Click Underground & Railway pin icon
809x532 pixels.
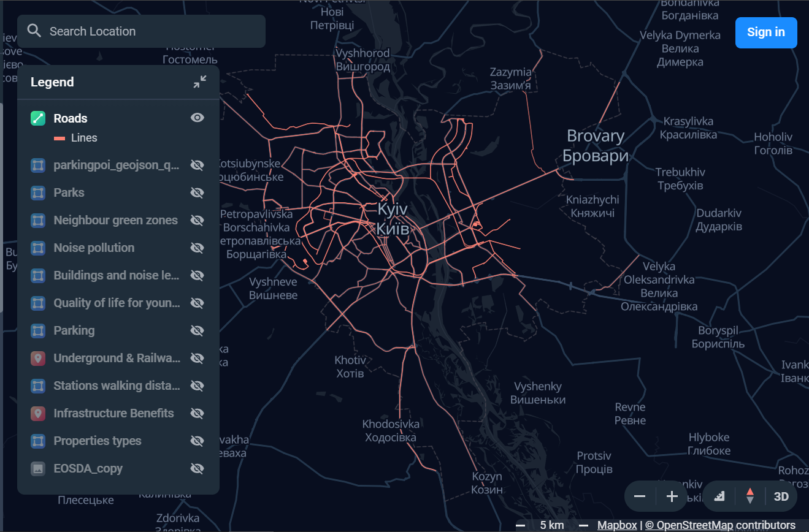(38, 358)
